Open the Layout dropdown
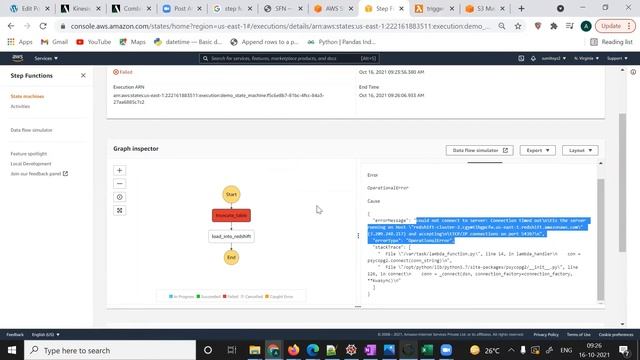 [x=580, y=150]
